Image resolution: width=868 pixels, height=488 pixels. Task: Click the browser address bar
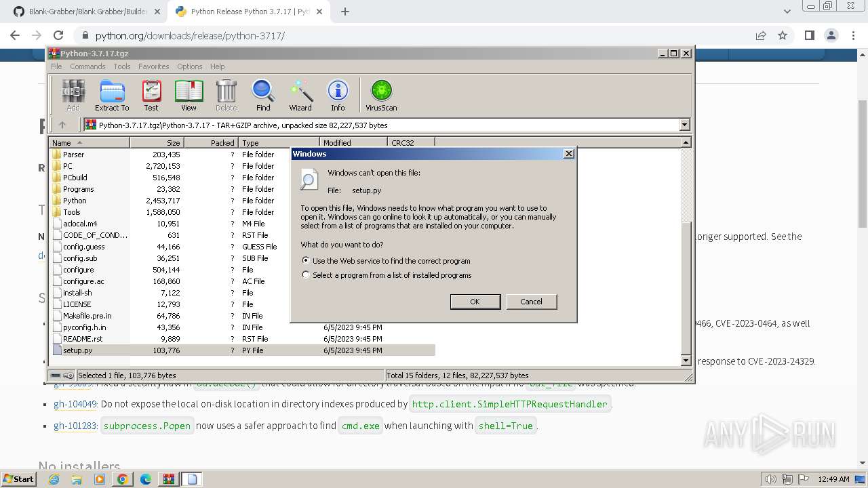(414, 35)
